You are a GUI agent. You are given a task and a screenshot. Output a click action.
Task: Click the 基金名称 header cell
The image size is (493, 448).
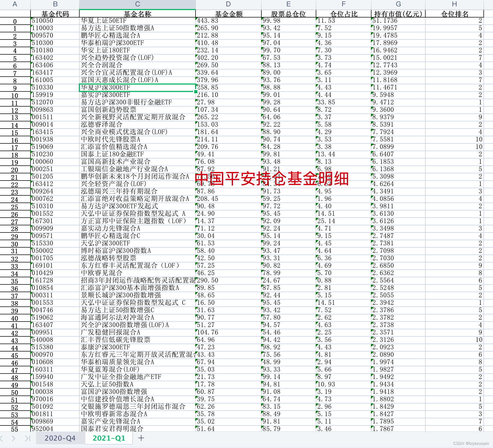tap(137, 14)
